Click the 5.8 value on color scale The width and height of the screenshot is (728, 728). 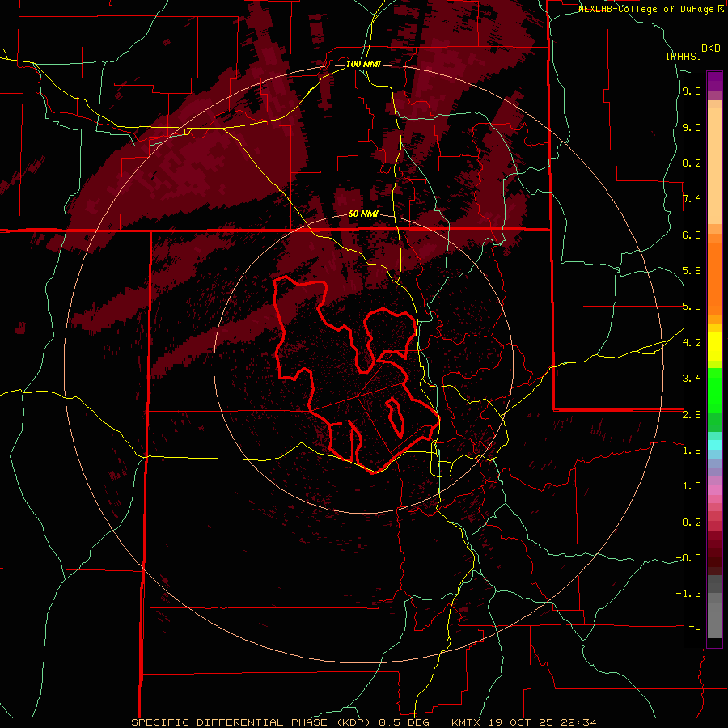point(692,271)
